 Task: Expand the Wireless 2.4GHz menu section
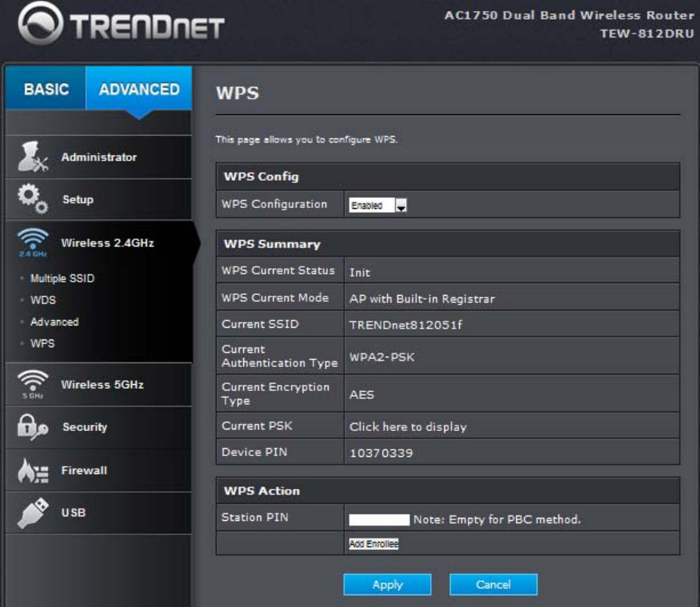pos(100,242)
